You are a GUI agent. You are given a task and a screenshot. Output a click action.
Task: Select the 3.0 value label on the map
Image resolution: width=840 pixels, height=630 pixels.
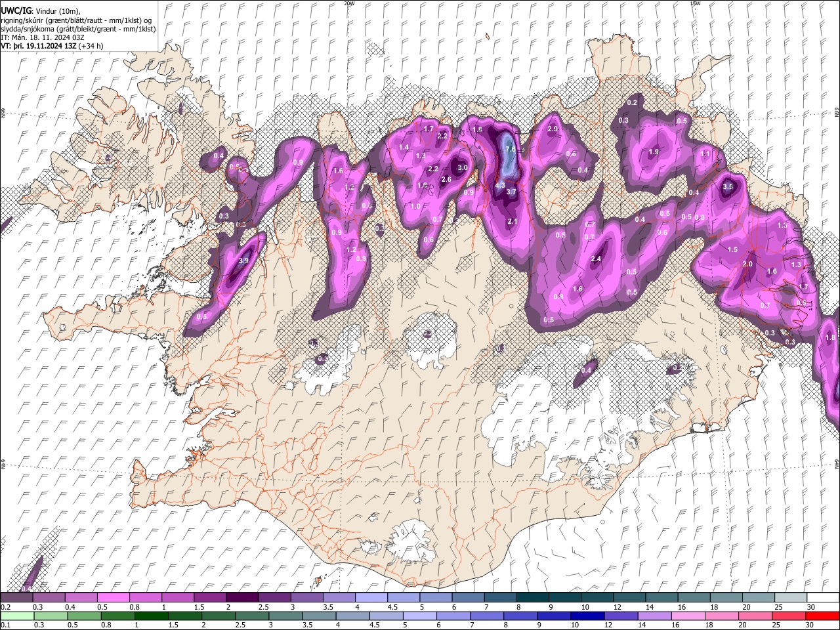(462, 167)
